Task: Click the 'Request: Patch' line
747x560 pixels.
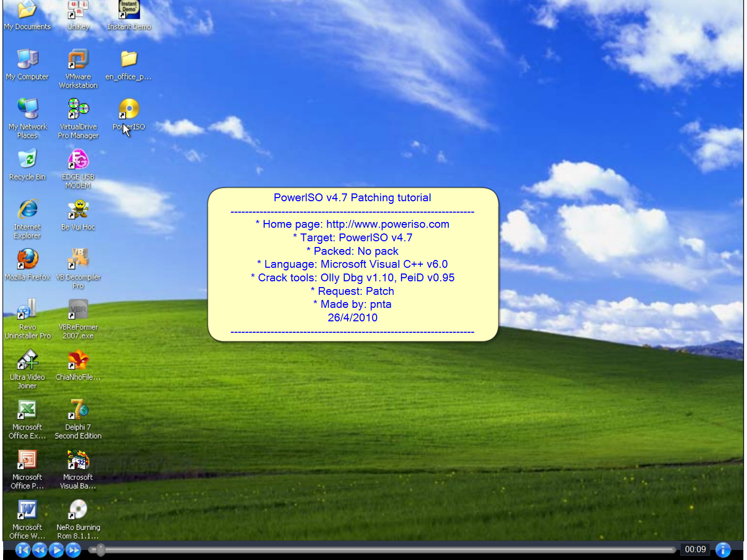Action: (353, 291)
